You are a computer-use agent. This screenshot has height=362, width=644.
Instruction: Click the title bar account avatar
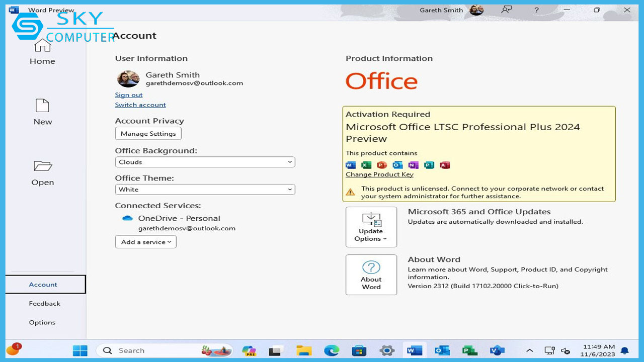tap(476, 10)
